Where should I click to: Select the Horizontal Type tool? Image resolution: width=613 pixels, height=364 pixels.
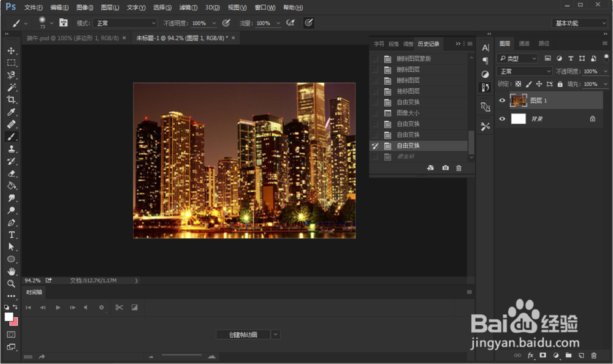tap(11, 235)
